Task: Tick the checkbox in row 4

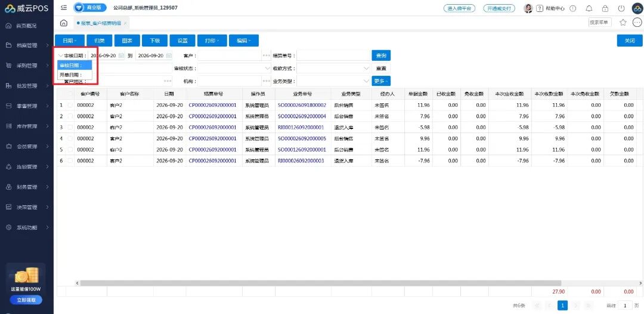Action: 70,138
